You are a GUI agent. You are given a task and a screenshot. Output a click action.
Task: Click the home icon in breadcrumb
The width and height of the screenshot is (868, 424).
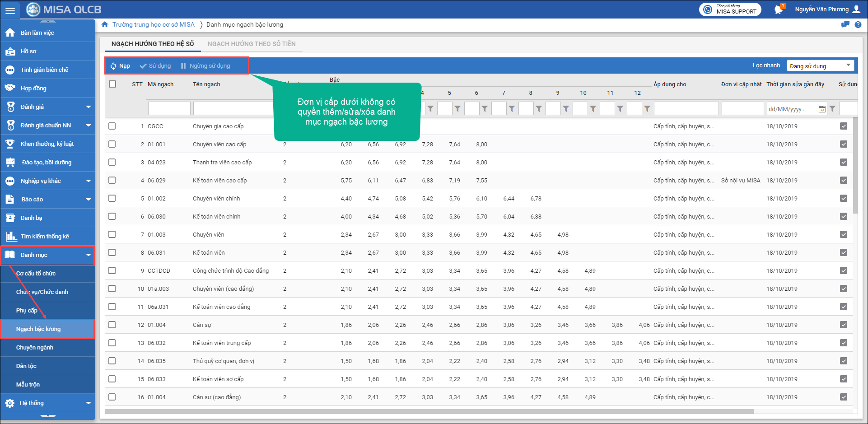[105, 24]
